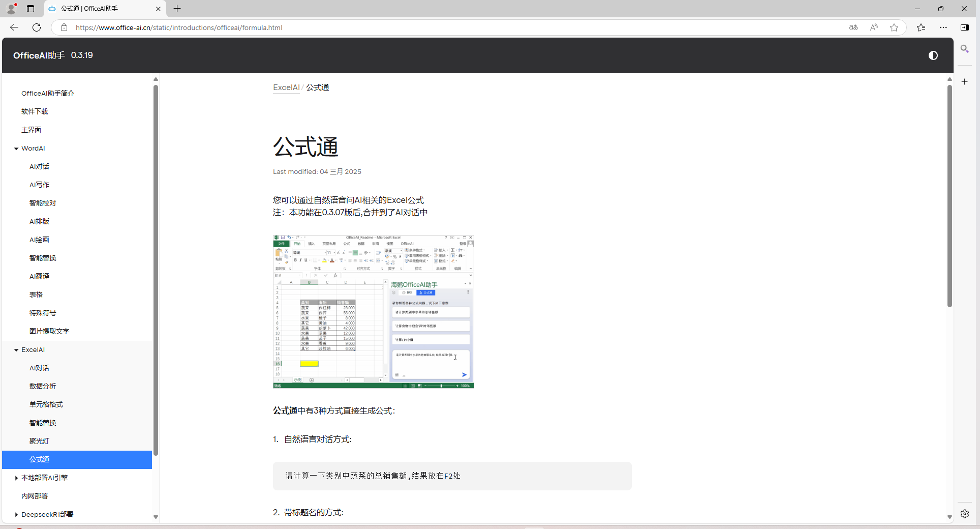Screen dimensions: 980x529
Task: Open 图片提取文字 in sidebar
Action: [x=49, y=332]
